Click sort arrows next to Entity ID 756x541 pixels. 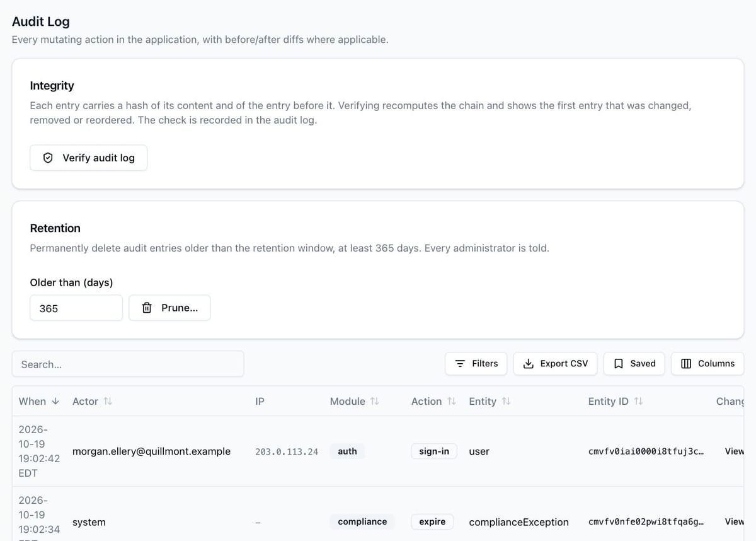click(638, 401)
